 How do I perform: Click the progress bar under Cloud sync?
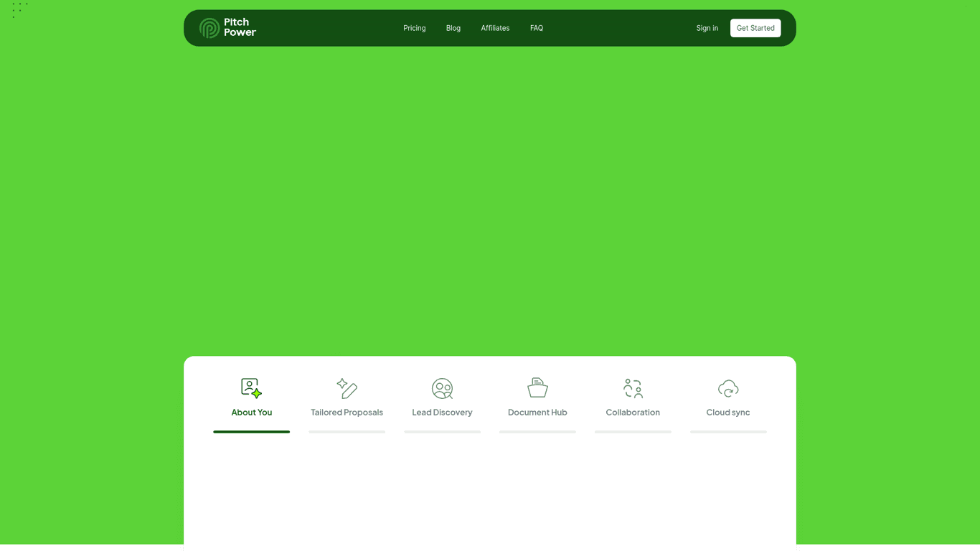click(x=728, y=432)
